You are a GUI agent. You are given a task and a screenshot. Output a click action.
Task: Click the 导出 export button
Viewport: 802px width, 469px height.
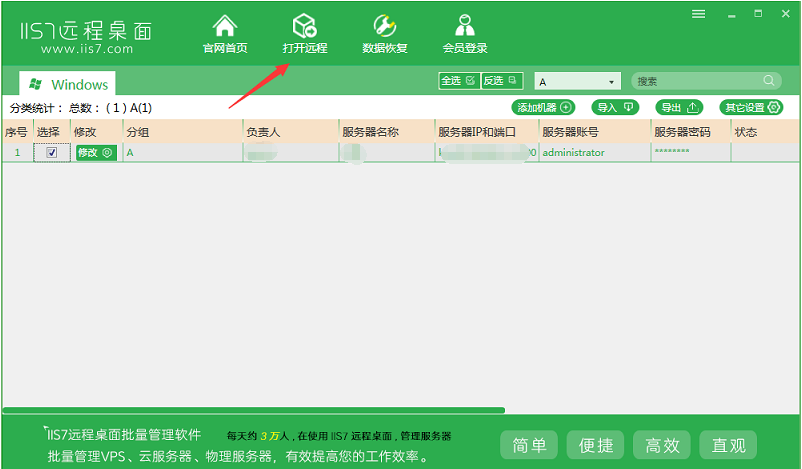click(x=679, y=107)
